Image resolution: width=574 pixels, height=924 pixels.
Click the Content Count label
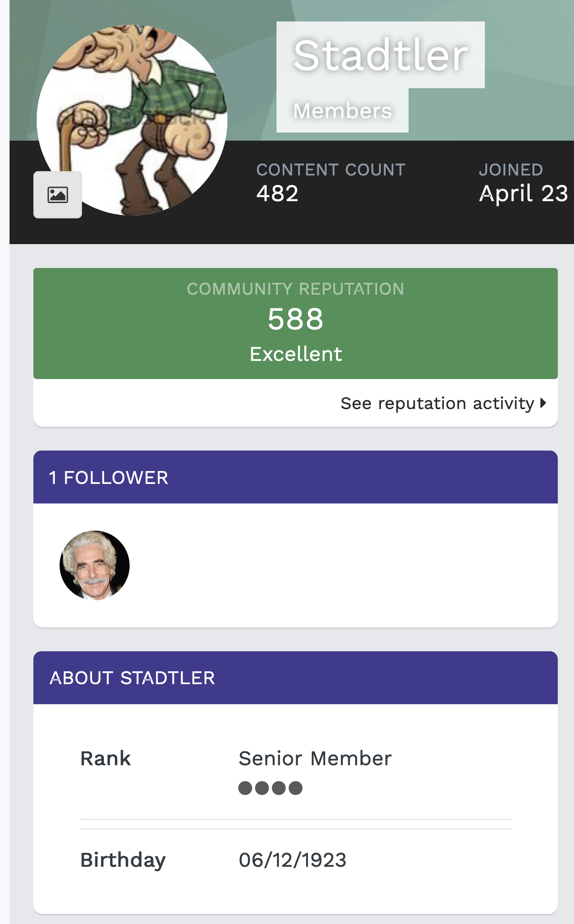pos(331,170)
